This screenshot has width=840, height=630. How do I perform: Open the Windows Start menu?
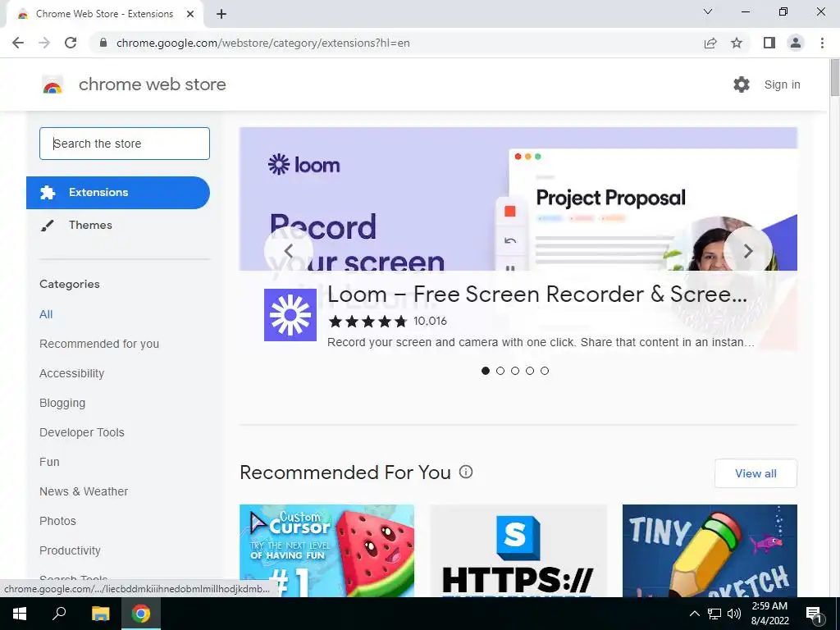tap(20, 614)
